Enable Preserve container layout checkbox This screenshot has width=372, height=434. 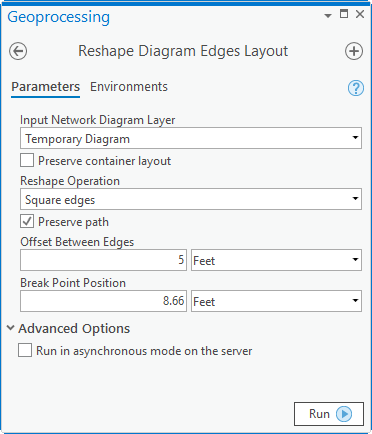[27, 160]
